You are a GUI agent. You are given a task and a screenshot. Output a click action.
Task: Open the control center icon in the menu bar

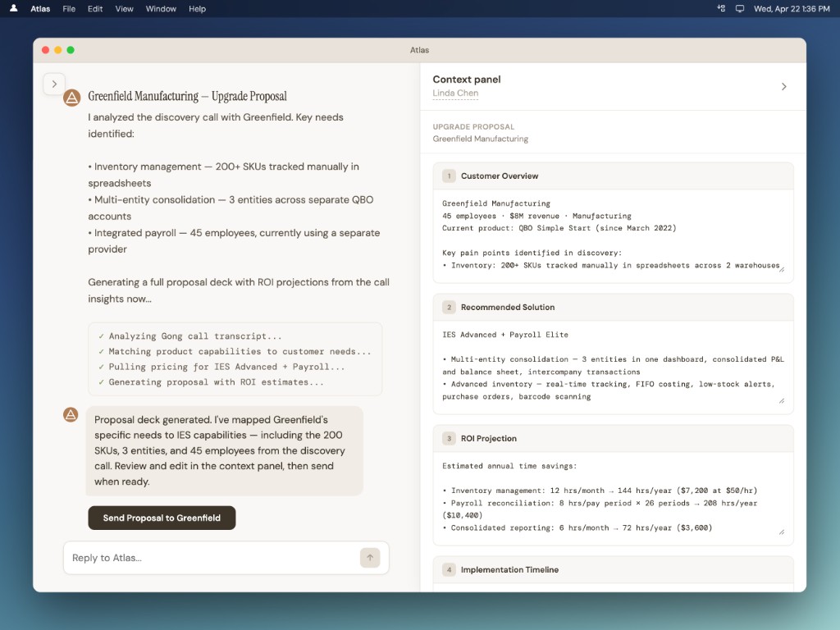tap(721, 8)
